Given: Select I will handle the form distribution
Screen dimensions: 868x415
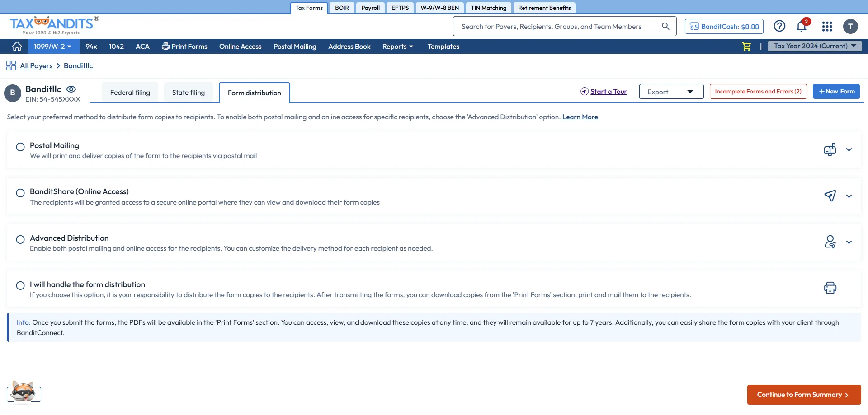Looking at the screenshot, I should (x=20, y=285).
